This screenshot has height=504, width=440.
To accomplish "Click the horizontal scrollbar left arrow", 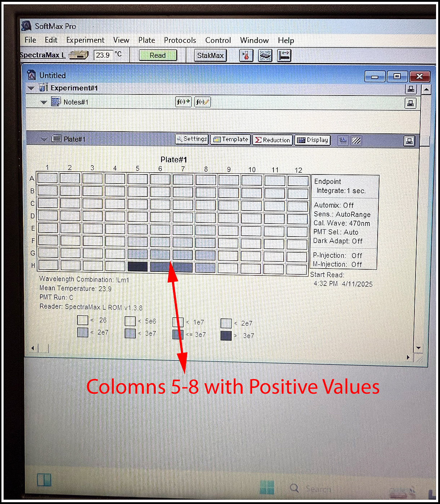I will (x=33, y=348).
